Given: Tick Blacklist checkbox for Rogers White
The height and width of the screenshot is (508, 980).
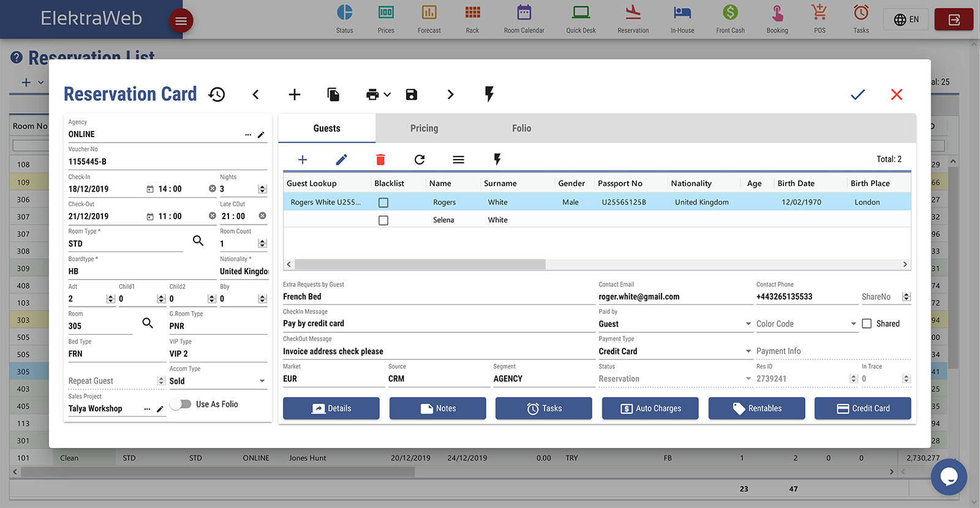Looking at the screenshot, I should (x=383, y=203).
